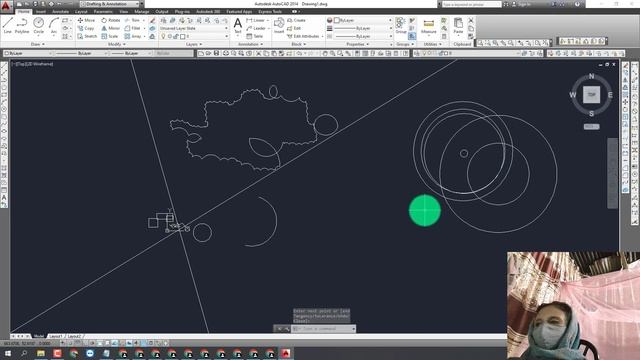The width and height of the screenshot is (640, 360).
Task: Expand the Modify panel
Action: 116,44
